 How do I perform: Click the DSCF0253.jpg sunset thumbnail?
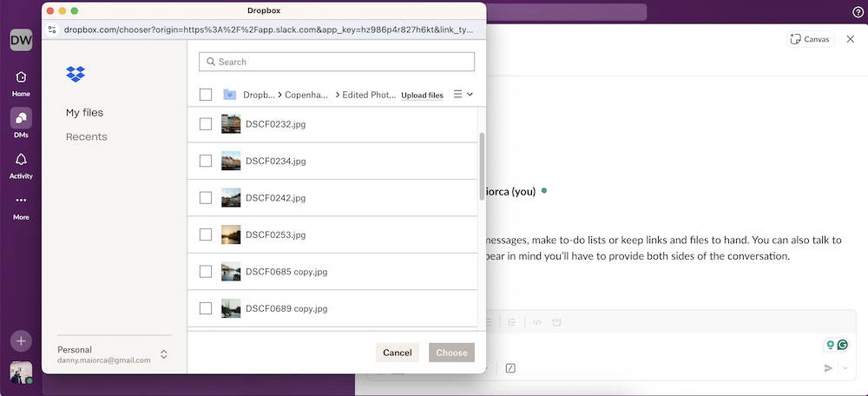point(231,234)
